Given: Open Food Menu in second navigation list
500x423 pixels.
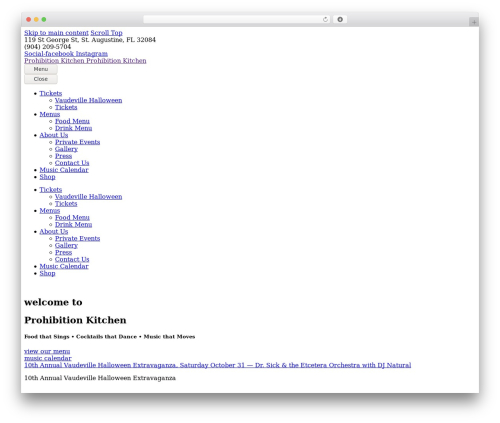Looking at the screenshot, I should 72,218.
